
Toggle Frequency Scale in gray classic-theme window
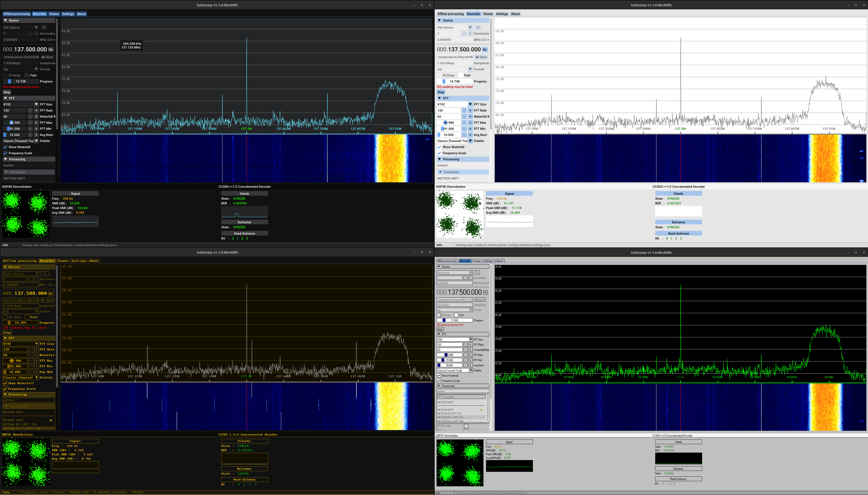439,381
